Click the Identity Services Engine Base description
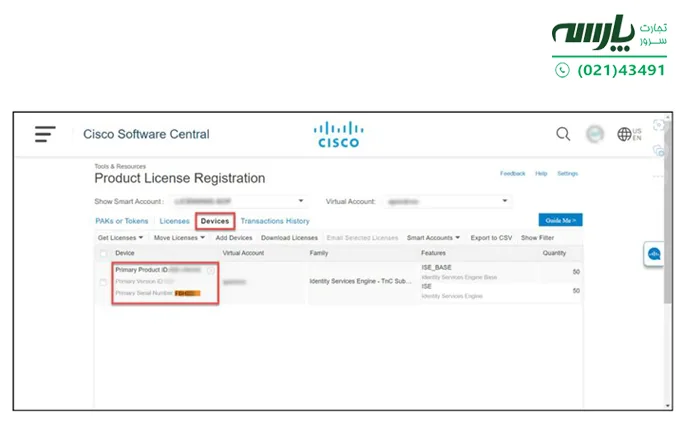The height and width of the screenshot is (447, 684). 459,277
